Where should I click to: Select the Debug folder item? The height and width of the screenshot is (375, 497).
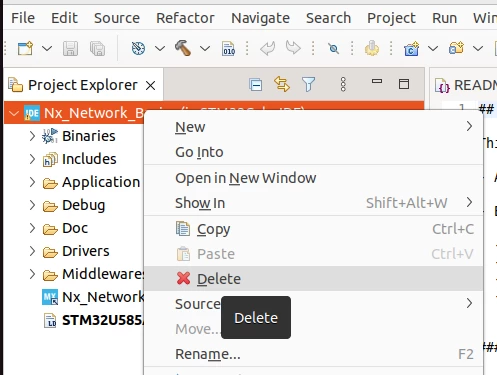point(84,205)
